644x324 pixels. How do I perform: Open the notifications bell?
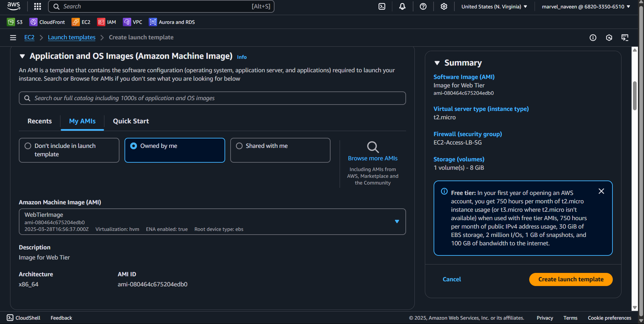(x=402, y=6)
